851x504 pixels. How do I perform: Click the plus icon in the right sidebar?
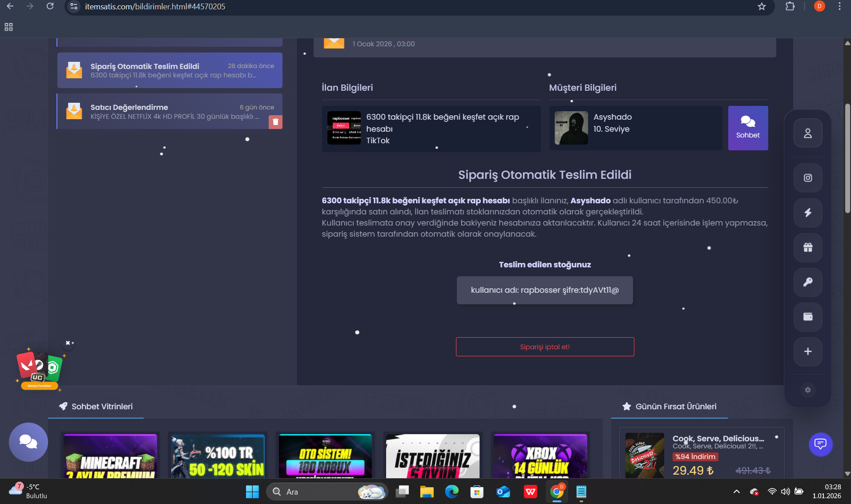(x=808, y=351)
